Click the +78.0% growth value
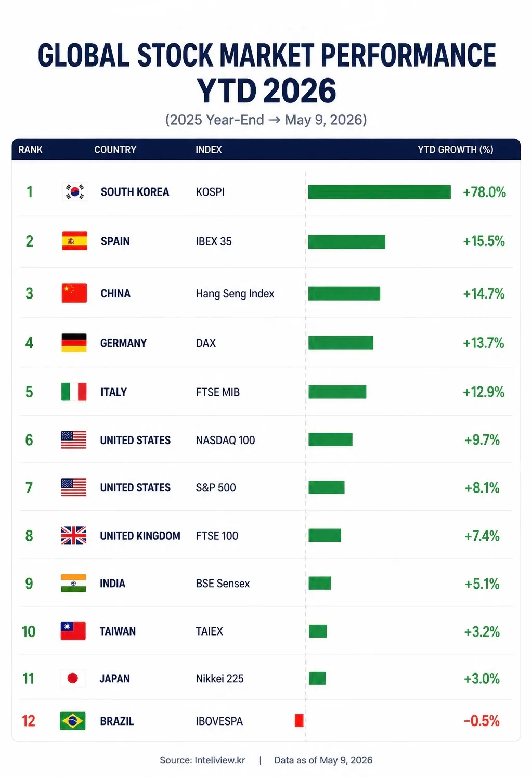Screen dimensions: 532x777 (x=484, y=192)
